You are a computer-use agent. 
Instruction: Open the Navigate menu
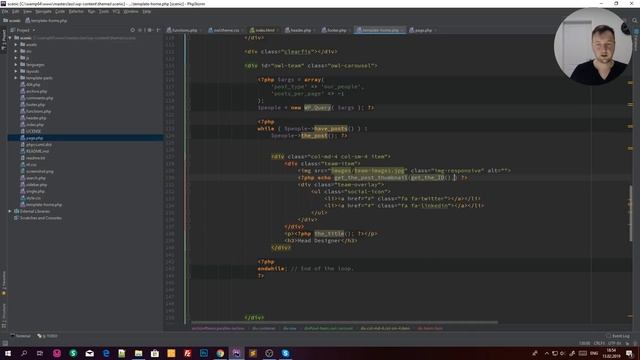[x=43, y=12]
